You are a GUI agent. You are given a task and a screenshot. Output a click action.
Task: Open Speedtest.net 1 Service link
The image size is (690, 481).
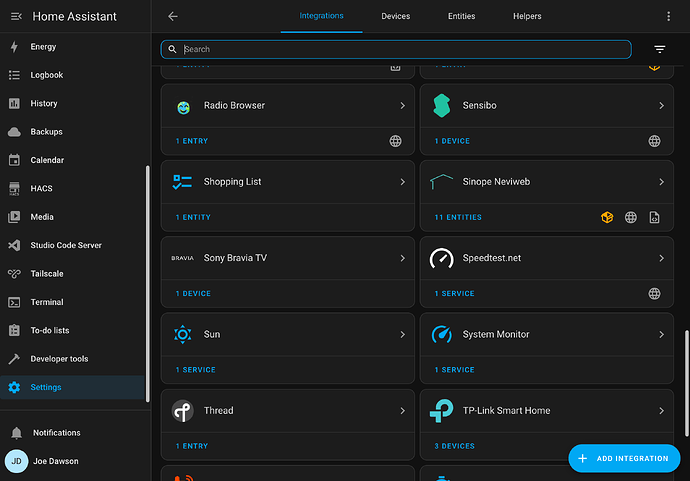[454, 294]
